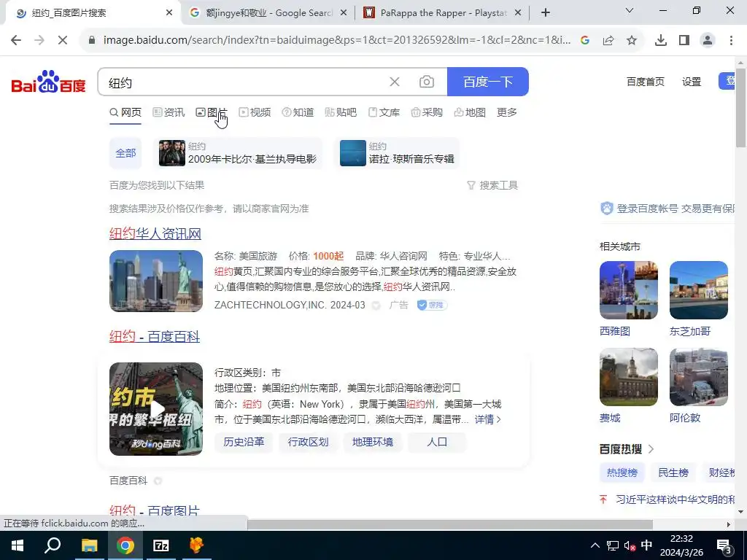Image resolution: width=747 pixels, height=560 pixels.
Task: Open Windows taskbar search
Action: click(x=53, y=545)
